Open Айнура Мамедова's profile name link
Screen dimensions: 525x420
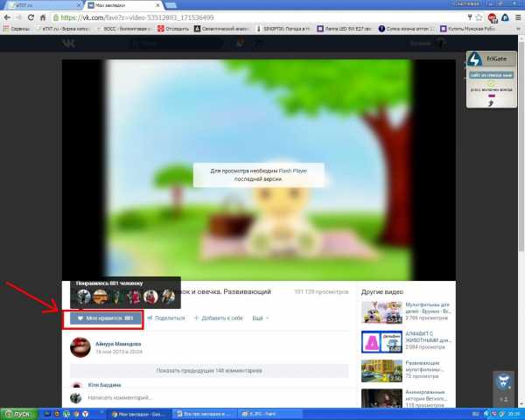tap(118, 344)
